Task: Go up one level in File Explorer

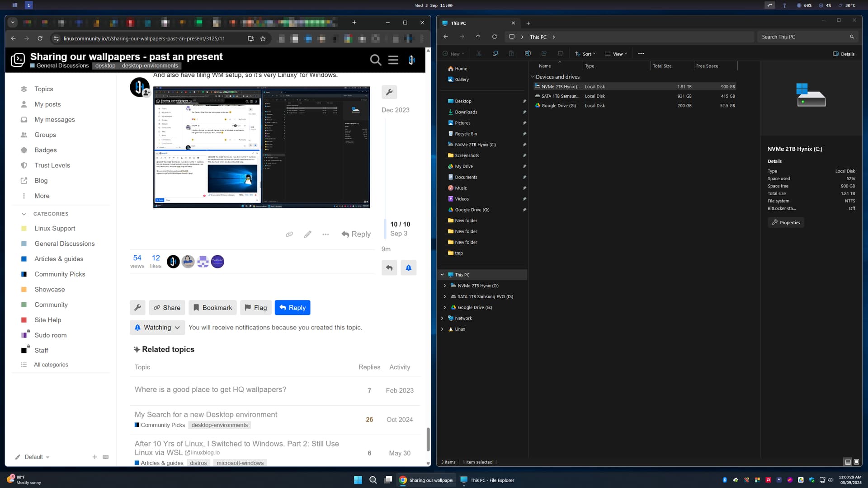Action: (x=478, y=37)
